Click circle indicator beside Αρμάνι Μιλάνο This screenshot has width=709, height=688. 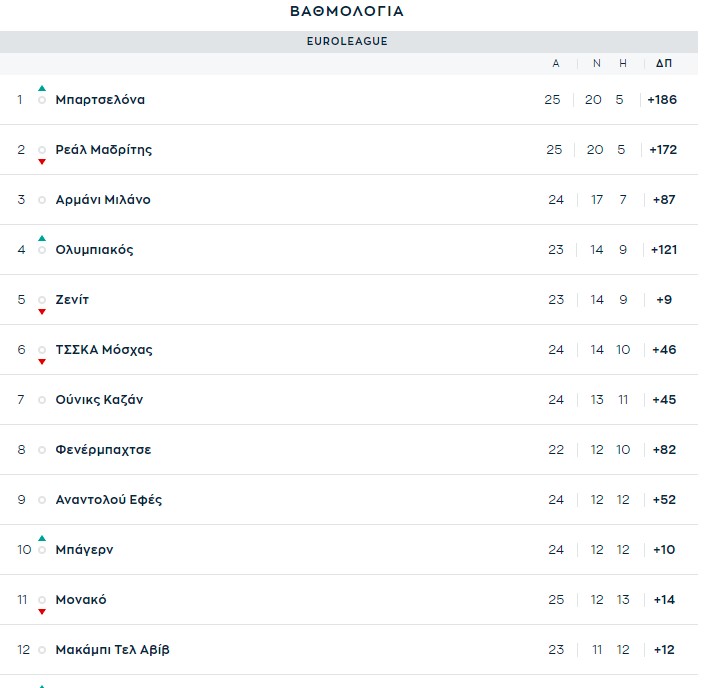click(42, 200)
